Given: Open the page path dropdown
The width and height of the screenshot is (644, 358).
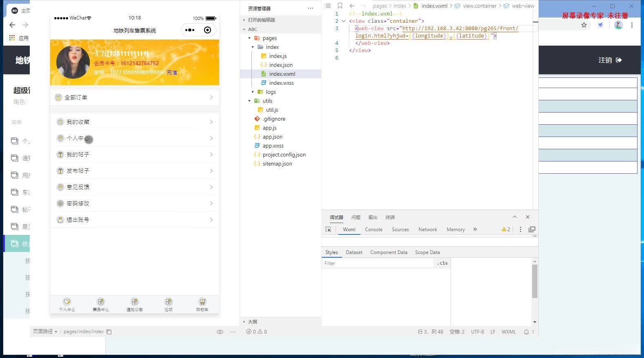Looking at the screenshot, I should coord(45,331).
